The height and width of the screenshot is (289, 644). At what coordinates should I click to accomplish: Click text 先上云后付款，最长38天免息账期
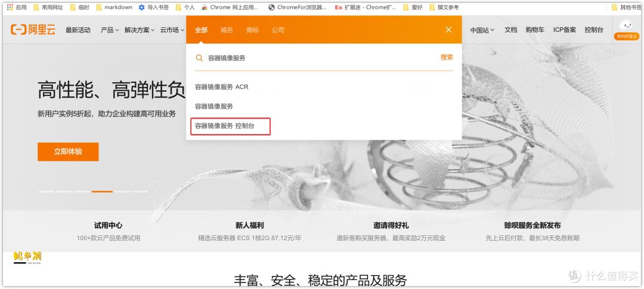coord(532,238)
